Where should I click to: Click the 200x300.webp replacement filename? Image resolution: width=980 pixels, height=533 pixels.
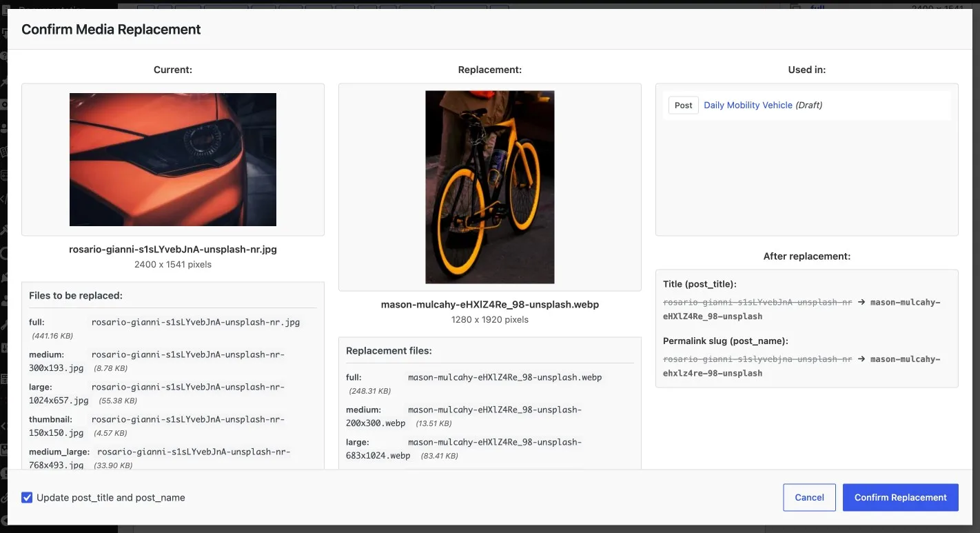tap(376, 423)
